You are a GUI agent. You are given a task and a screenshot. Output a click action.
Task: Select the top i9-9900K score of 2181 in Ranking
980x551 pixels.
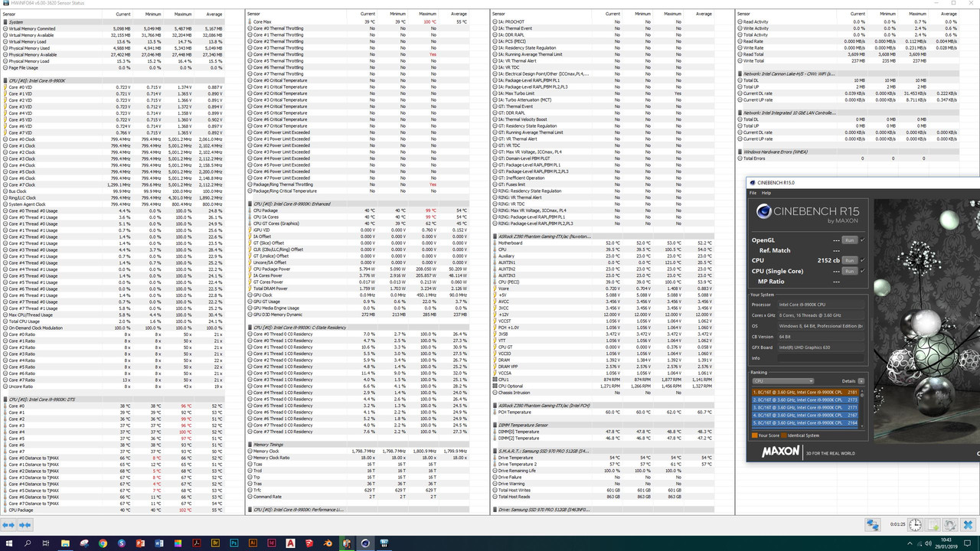(x=805, y=392)
